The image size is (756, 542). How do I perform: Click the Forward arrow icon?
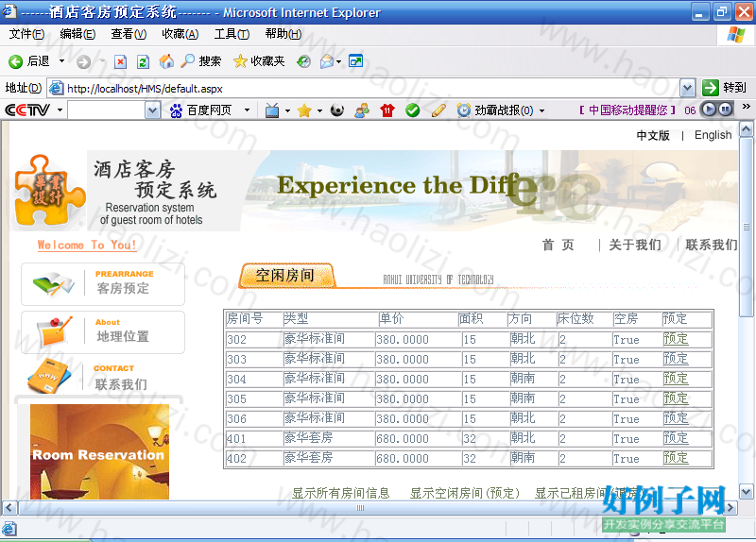(83, 61)
